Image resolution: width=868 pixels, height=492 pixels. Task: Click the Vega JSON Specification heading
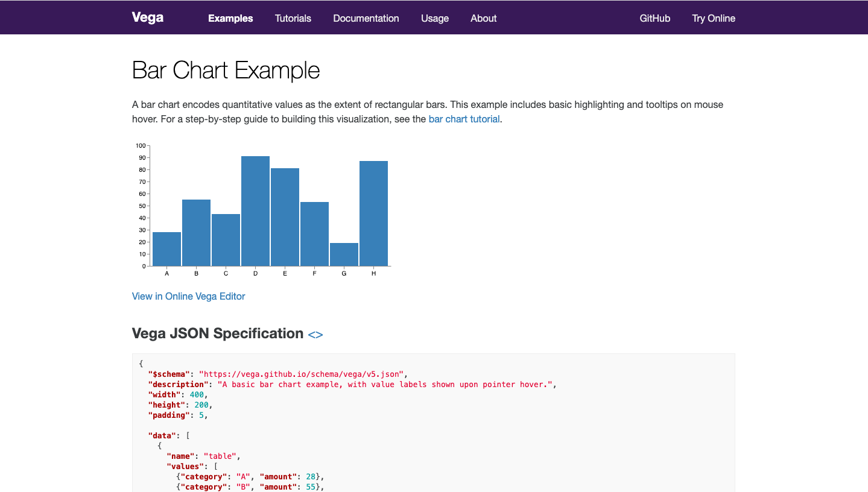[218, 333]
